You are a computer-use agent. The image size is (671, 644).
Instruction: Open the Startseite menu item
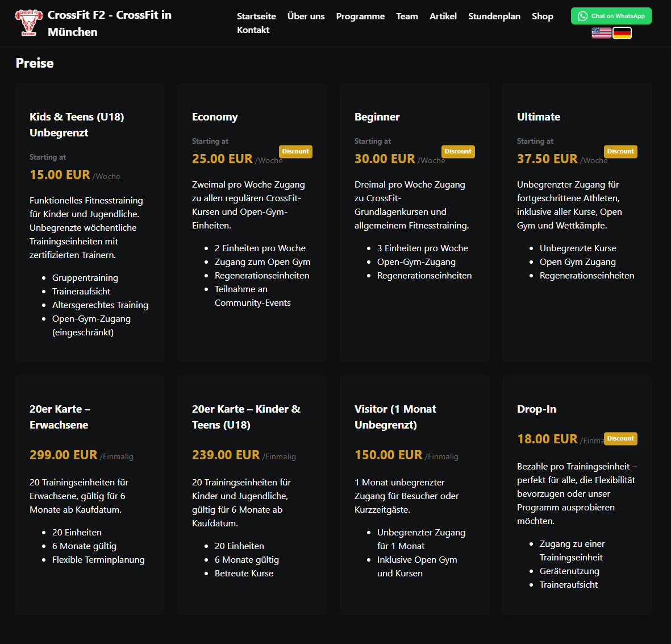point(256,16)
